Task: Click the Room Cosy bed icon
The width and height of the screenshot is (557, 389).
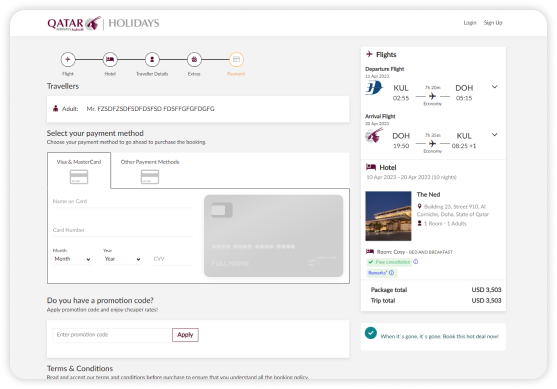Action: click(x=370, y=252)
